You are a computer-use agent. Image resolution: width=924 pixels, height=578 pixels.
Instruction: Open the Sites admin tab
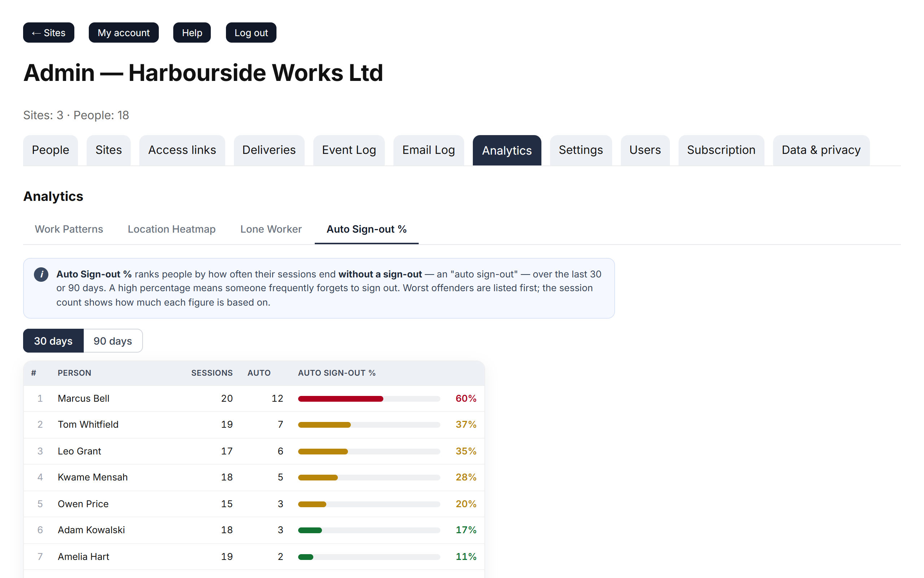click(108, 150)
